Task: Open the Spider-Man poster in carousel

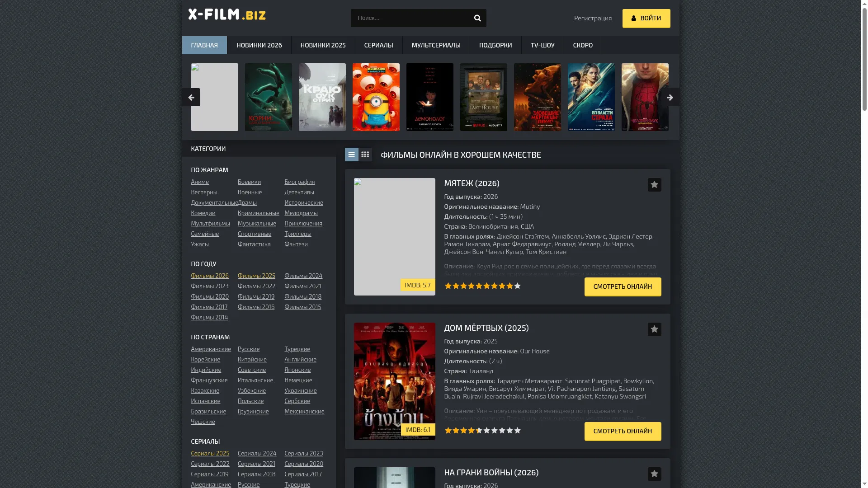Action: pos(645,97)
